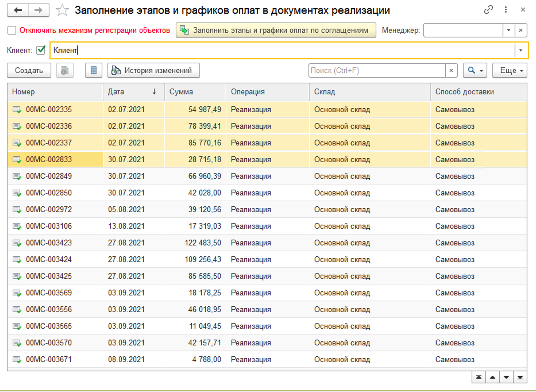Open the Еще menu
536x392 pixels.
[510, 70]
